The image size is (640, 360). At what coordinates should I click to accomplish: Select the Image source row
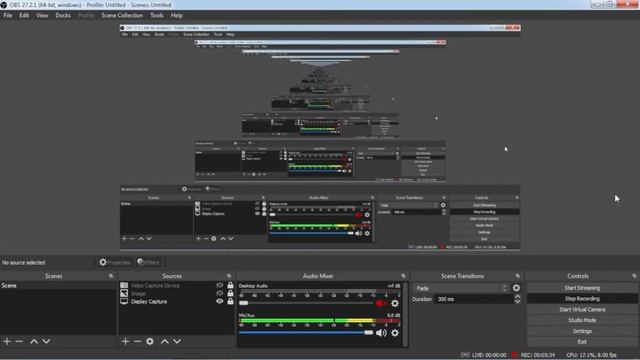tap(177, 293)
